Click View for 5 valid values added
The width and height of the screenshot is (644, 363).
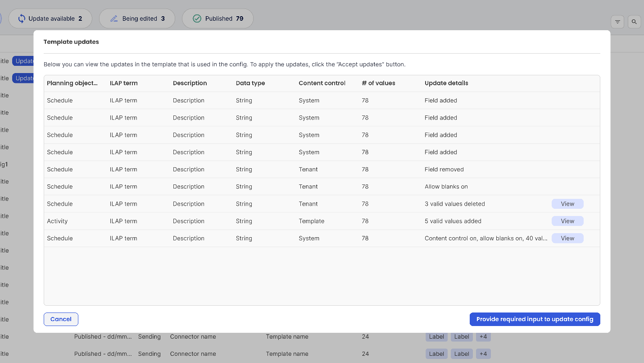pyautogui.click(x=567, y=221)
